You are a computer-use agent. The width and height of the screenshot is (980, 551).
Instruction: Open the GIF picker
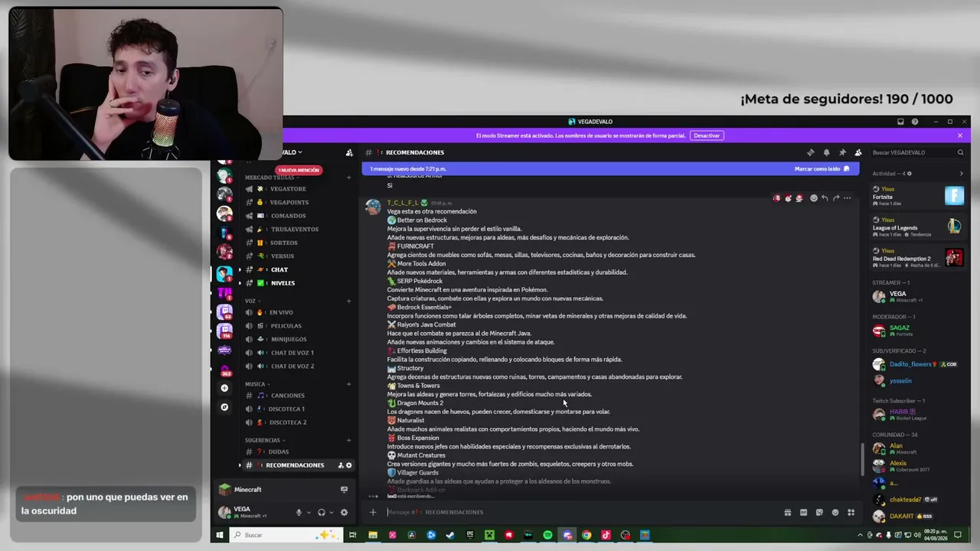803,512
